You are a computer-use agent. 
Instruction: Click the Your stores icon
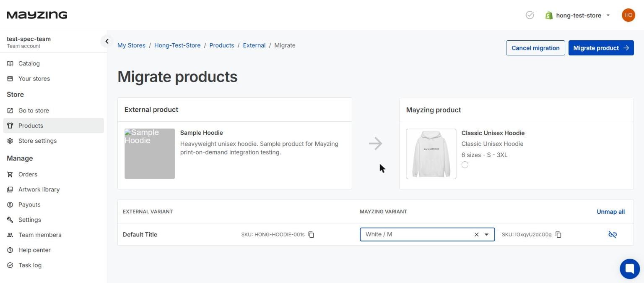10,79
